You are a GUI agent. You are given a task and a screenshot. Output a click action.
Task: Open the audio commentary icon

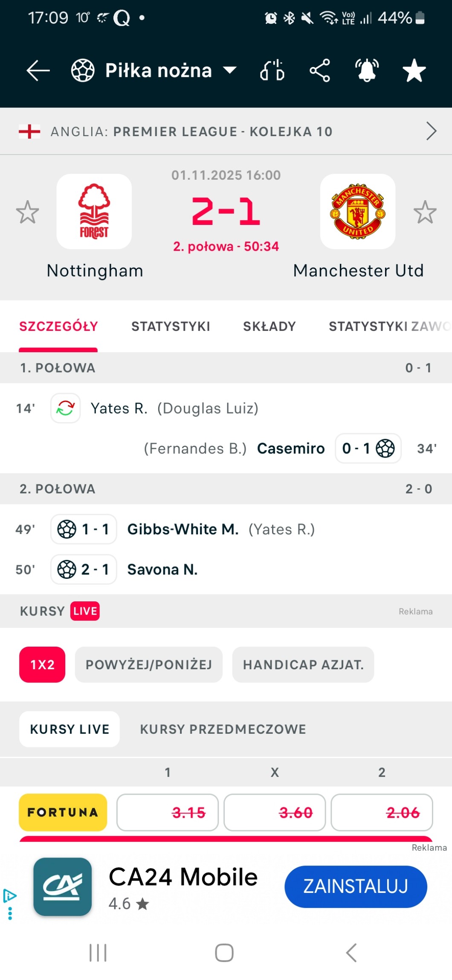272,70
